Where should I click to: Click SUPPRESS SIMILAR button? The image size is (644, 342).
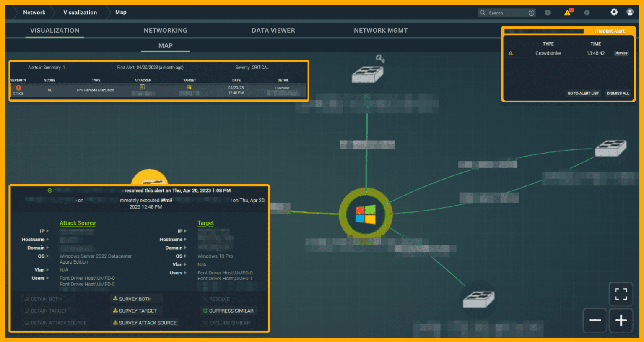[229, 311]
